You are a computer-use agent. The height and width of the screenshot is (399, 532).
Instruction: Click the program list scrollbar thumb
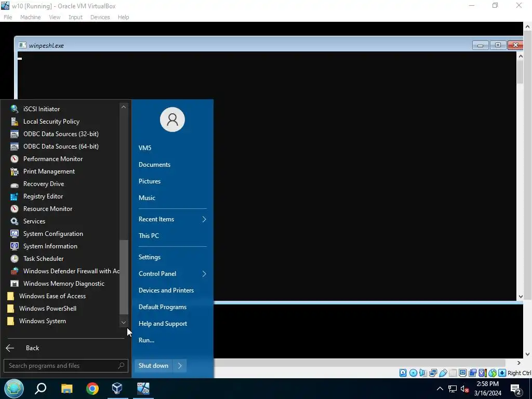pyautogui.click(x=124, y=277)
